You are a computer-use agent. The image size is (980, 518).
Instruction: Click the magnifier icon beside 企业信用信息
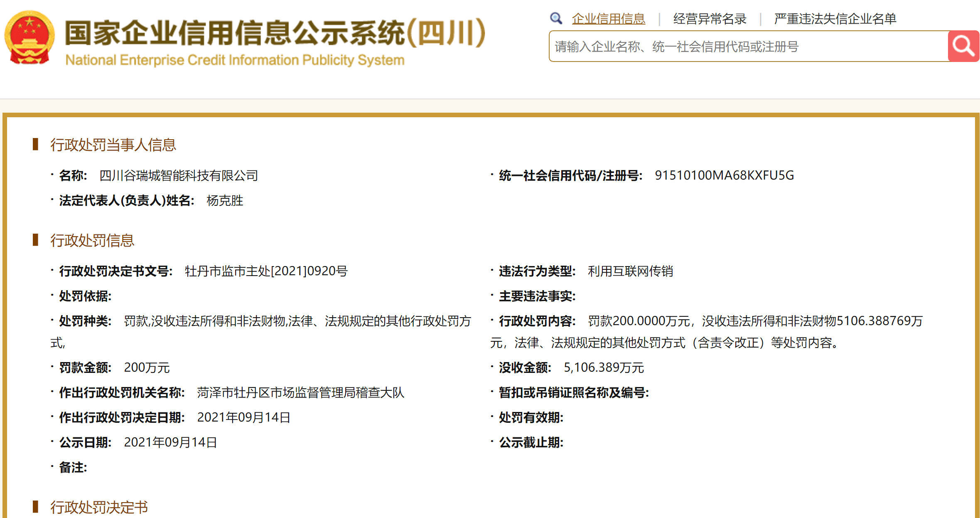pos(557,18)
